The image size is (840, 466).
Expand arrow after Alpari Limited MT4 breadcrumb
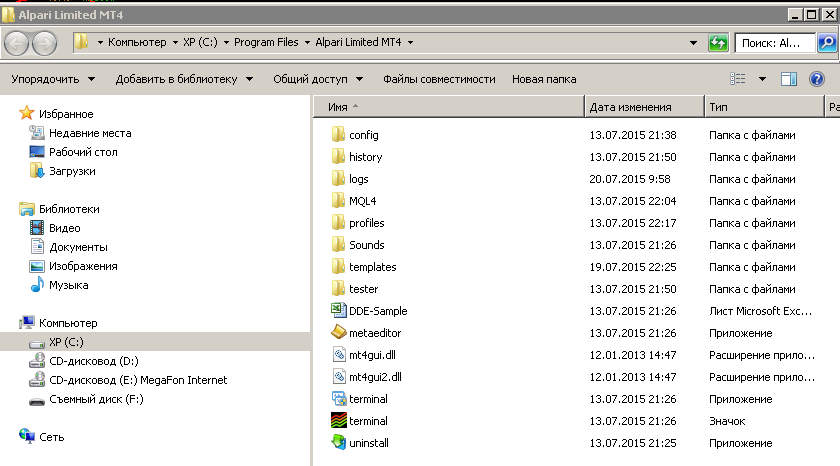pyautogui.click(x=410, y=42)
